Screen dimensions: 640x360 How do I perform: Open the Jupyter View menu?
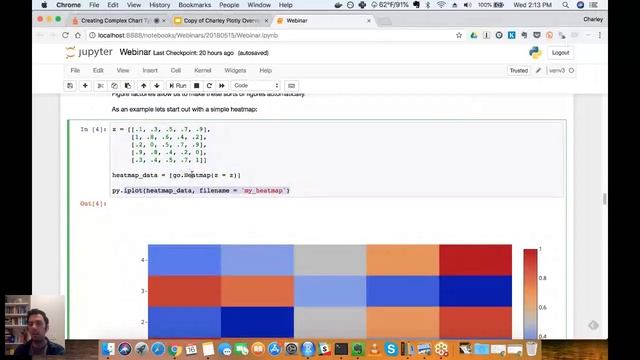point(122,71)
